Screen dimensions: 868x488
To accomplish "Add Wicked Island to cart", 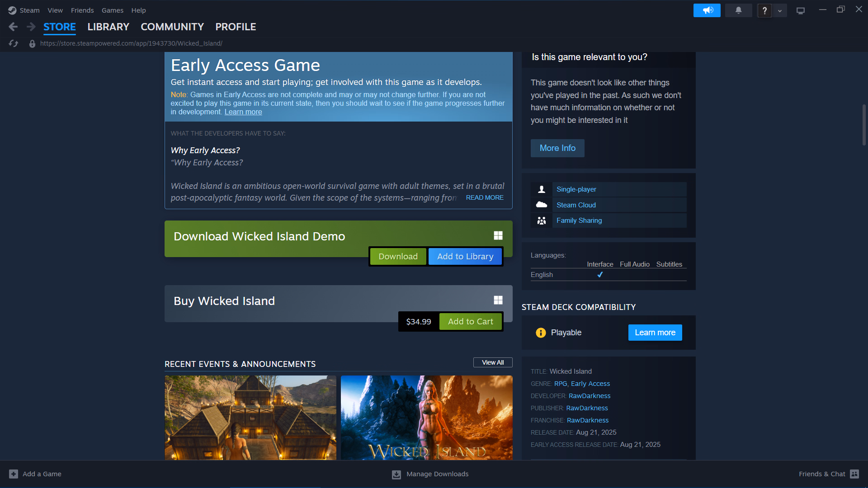I will coord(470,321).
